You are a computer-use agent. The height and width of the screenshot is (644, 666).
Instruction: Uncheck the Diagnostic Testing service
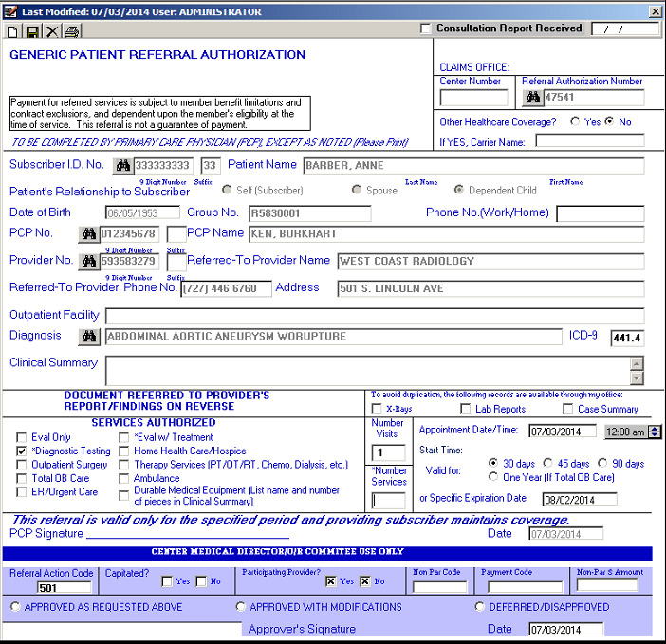[x=21, y=451]
